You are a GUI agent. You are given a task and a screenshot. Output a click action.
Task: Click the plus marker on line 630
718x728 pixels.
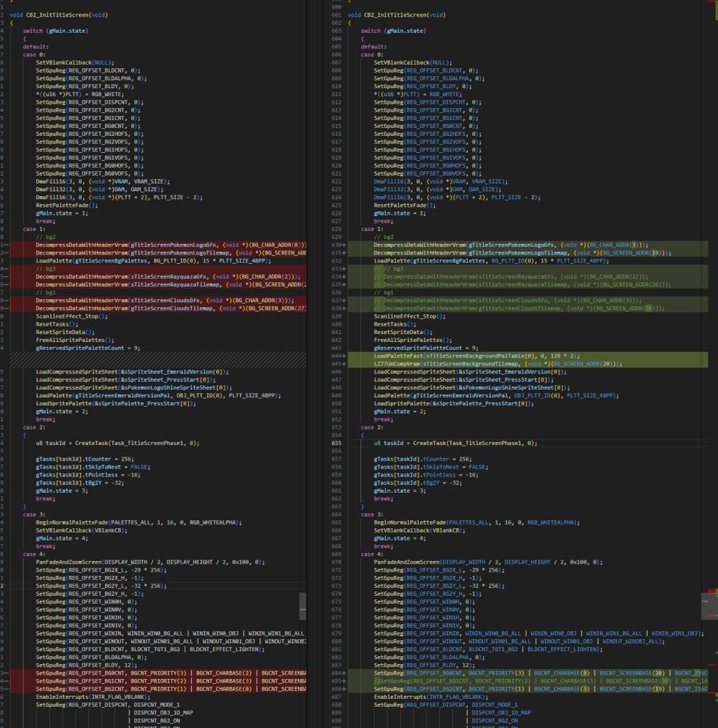pyautogui.click(x=343, y=244)
